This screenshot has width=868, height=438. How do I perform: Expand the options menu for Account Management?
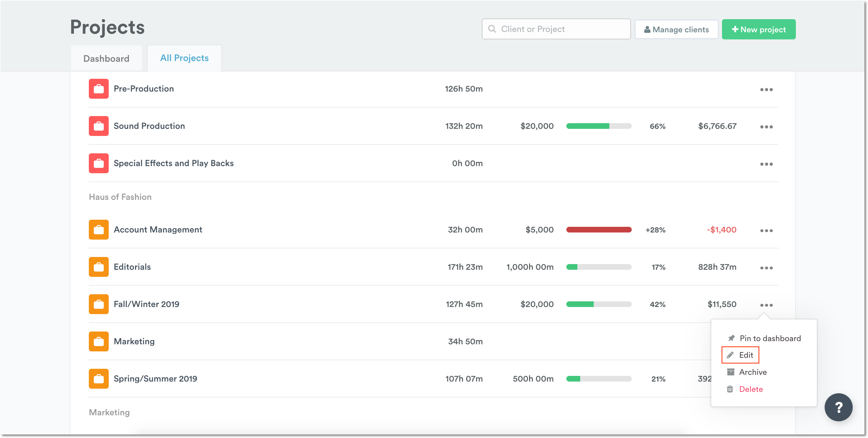pos(766,231)
